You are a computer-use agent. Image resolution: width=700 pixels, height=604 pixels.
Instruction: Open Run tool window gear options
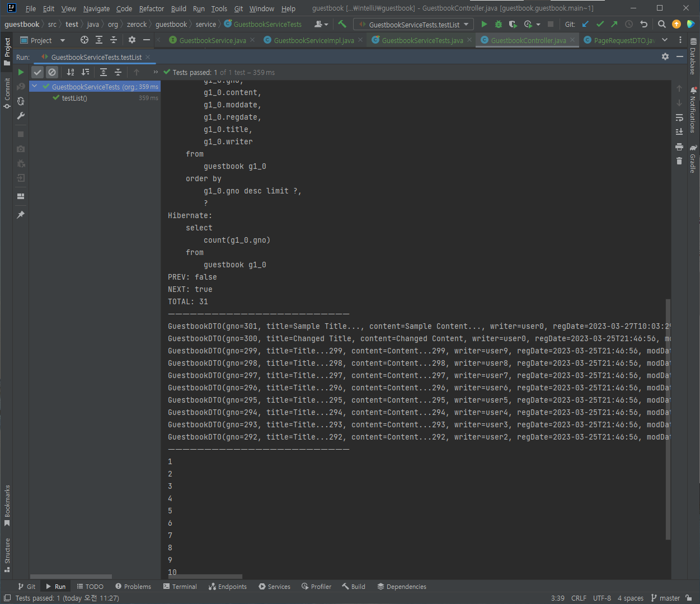665,56
